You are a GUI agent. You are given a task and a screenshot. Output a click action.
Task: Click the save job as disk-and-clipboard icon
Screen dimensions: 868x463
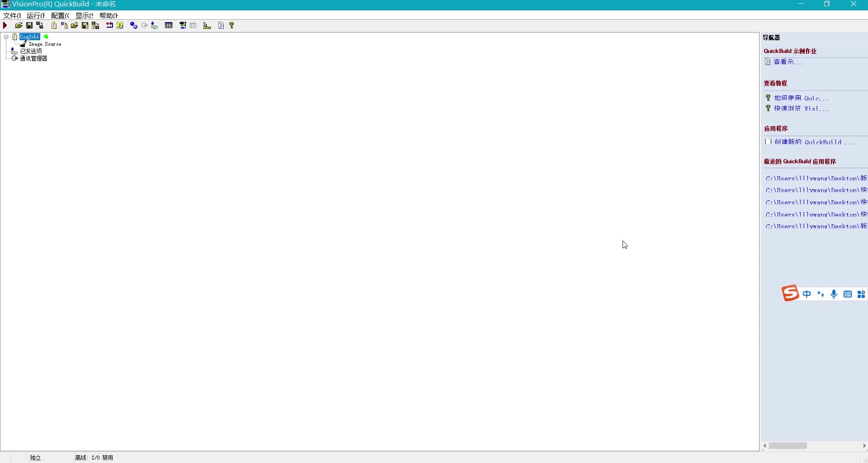[x=96, y=26]
